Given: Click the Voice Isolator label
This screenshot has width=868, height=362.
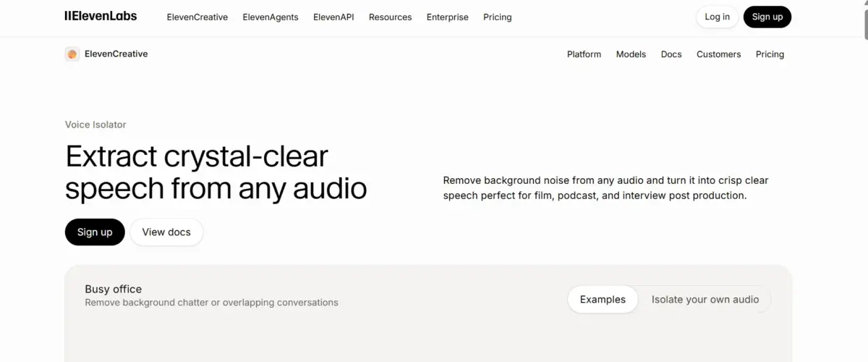Looking at the screenshot, I should (x=95, y=125).
